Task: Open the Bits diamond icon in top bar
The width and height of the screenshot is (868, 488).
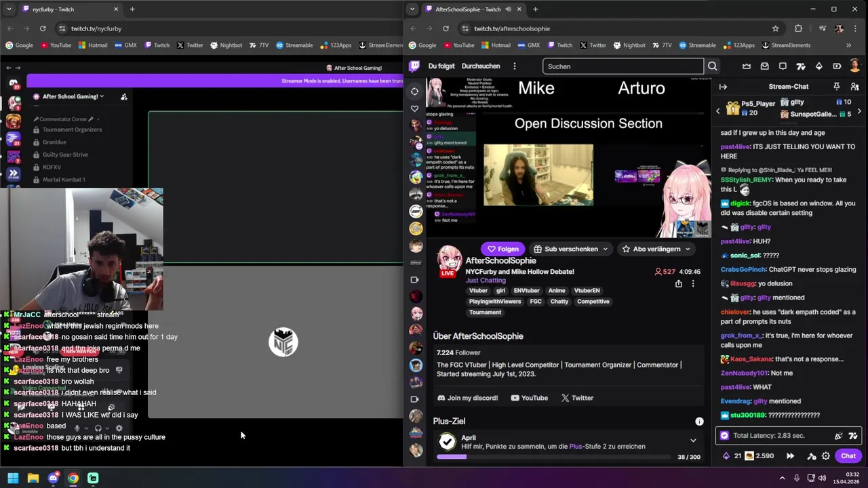Action: pyautogui.click(x=819, y=66)
